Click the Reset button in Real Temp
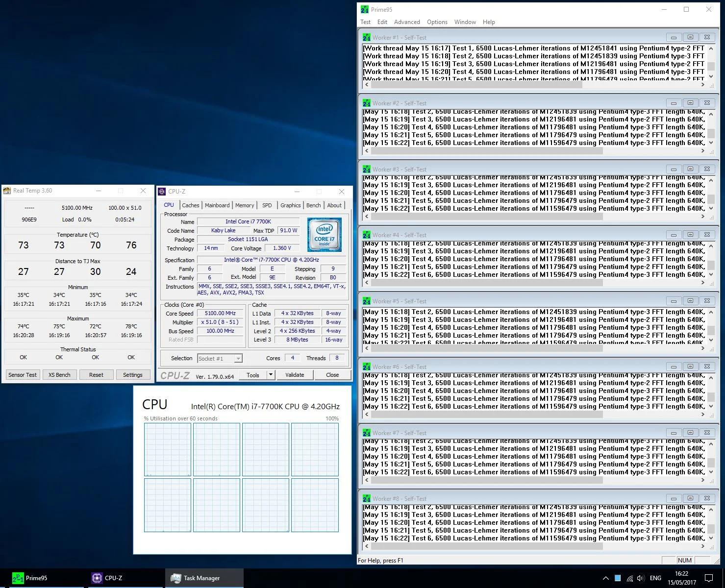This screenshot has height=588, width=725. (96, 375)
